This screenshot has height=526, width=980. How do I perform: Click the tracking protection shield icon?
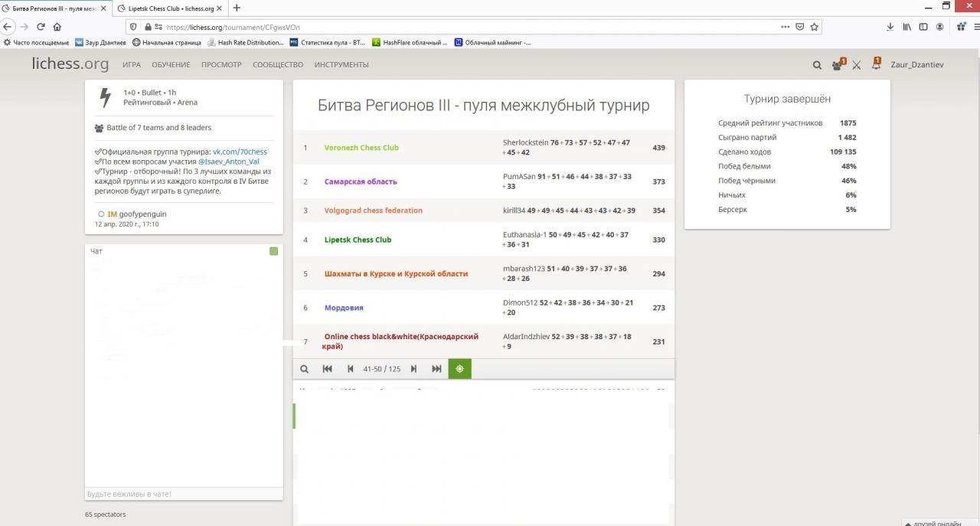tap(134, 27)
